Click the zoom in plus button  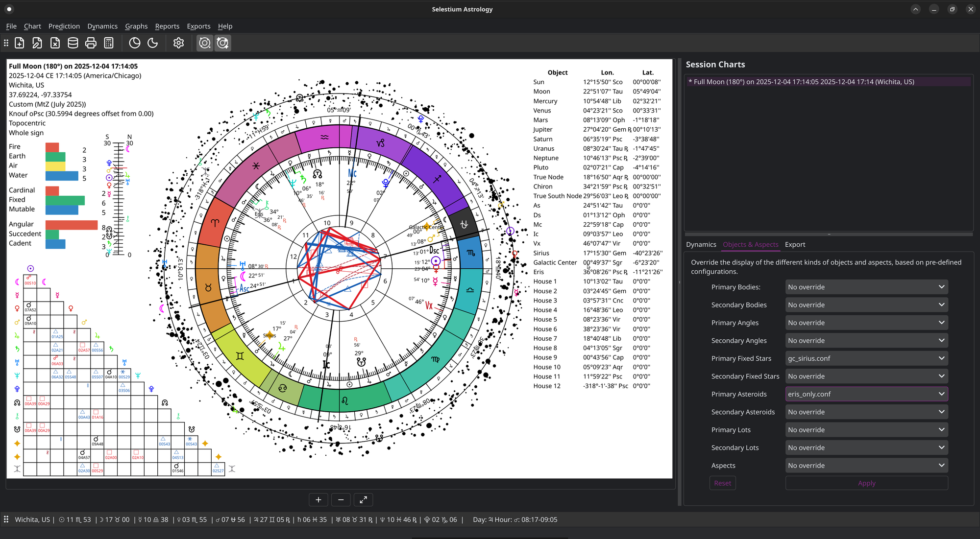318,500
